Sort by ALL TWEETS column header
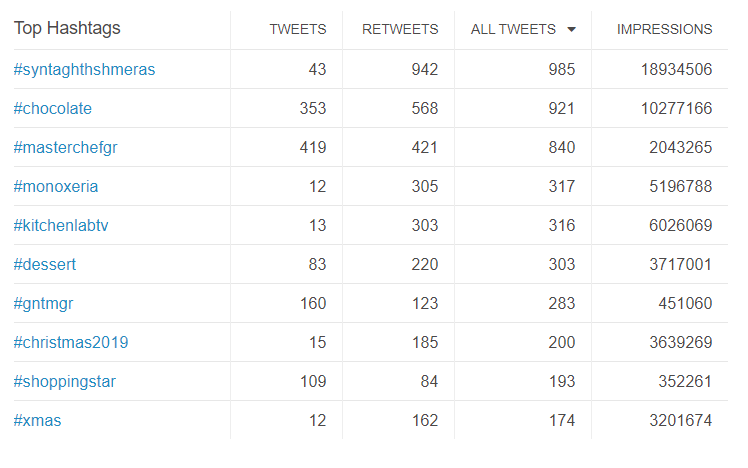The width and height of the screenshot is (748, 468). click(x=513, y=30)
